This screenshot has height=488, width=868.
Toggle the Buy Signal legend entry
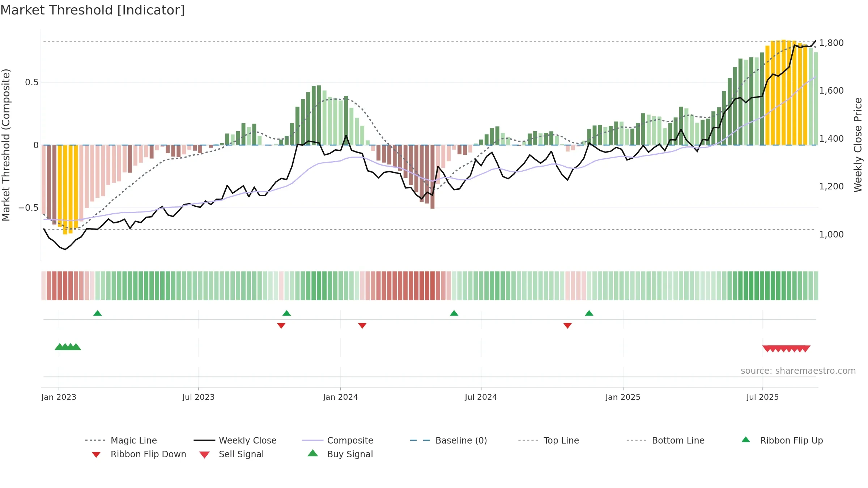(x=340, y=454)
